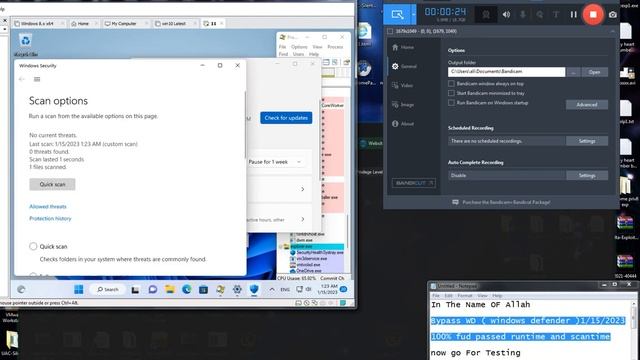Open Scheduled Recording Settings button
Image resolution: width=640 pixels, height=360 pixels.
[587, 141]
